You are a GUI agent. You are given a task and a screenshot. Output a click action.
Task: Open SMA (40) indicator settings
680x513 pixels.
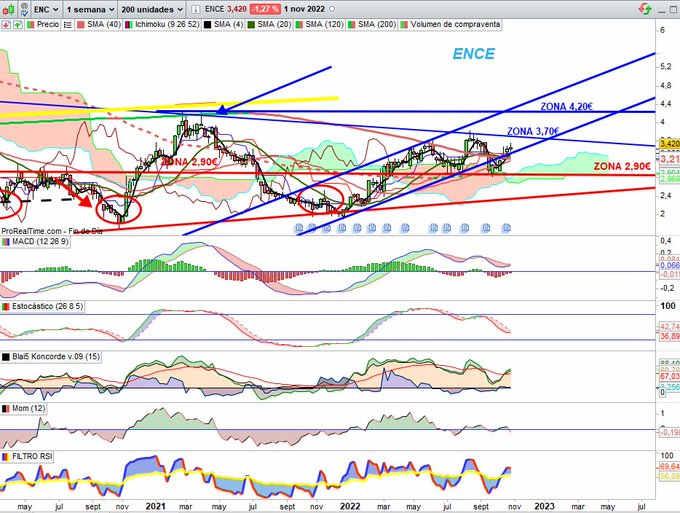click(104, 25)
